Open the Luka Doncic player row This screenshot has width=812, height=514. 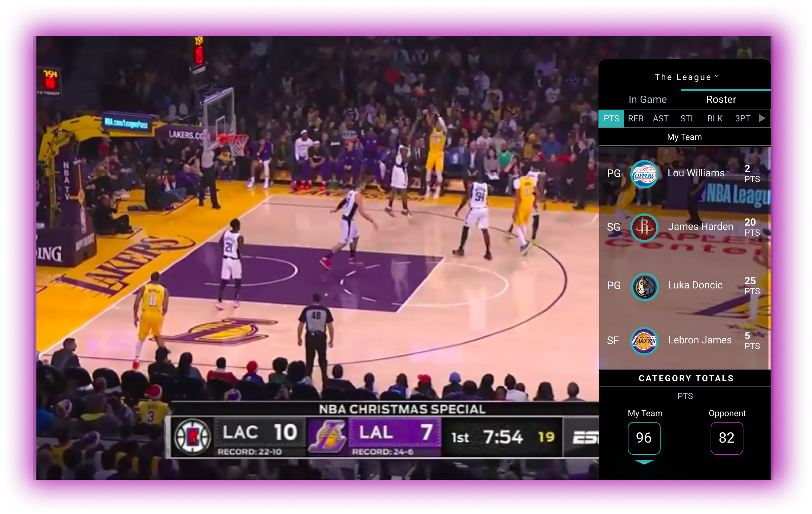point(695,286)
